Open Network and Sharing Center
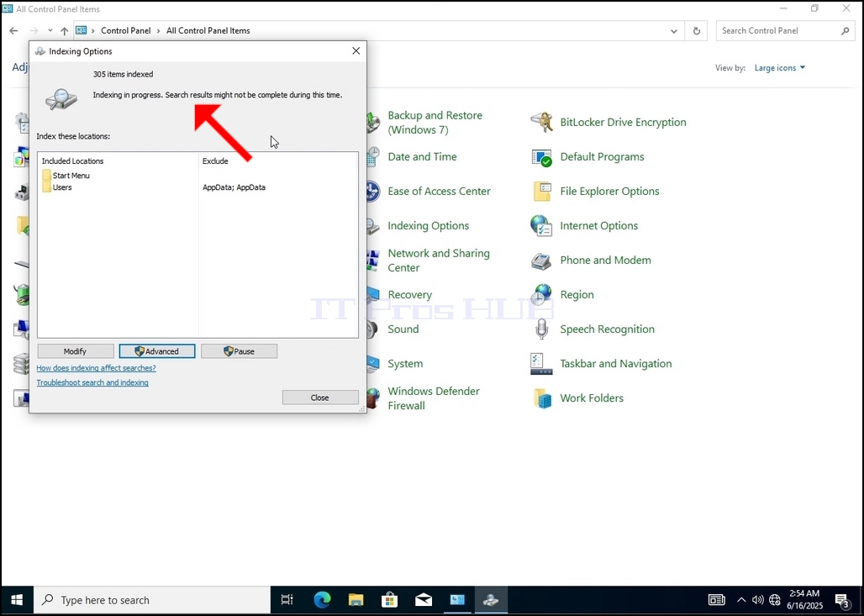864x616 pixels. point(439,260)
